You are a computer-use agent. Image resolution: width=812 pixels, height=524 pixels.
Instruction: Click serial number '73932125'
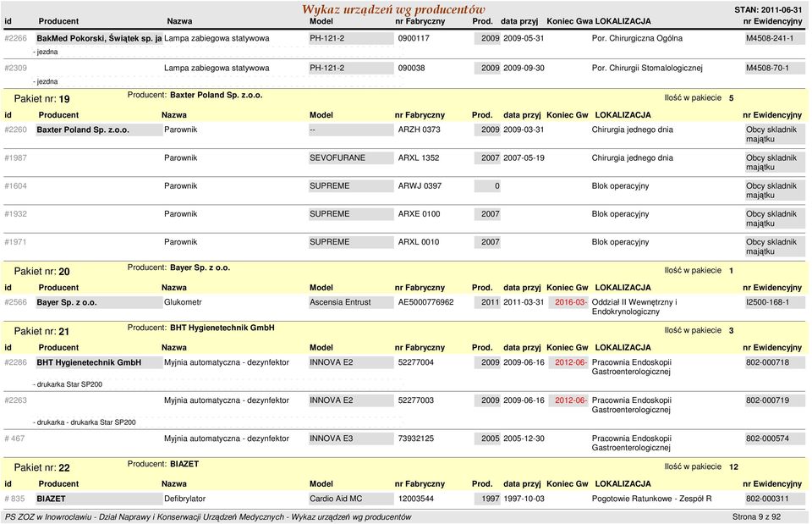[415, 439]
